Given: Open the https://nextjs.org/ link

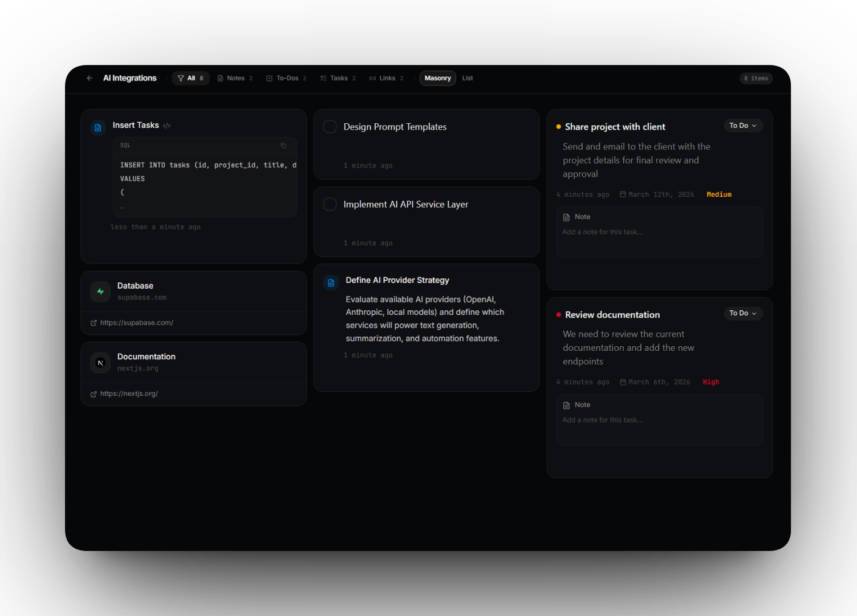Looking at the screenshot, I should (x=129, y=394).
